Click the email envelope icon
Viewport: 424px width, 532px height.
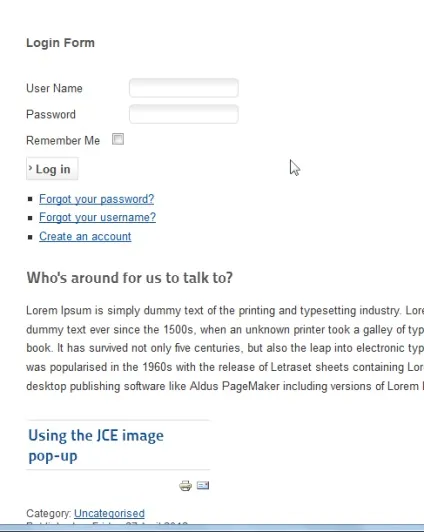[203, 485]
